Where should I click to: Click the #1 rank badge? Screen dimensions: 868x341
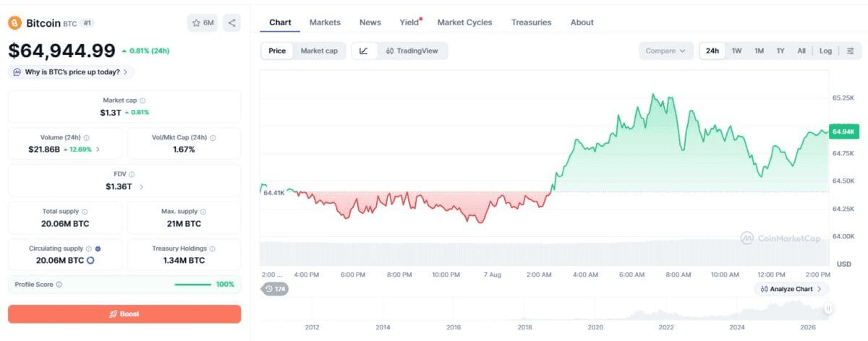[87, 23]
